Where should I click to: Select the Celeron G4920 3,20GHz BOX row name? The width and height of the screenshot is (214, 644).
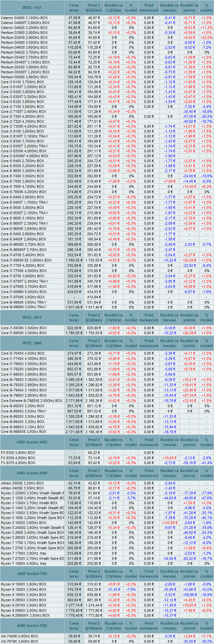[25, 28]
